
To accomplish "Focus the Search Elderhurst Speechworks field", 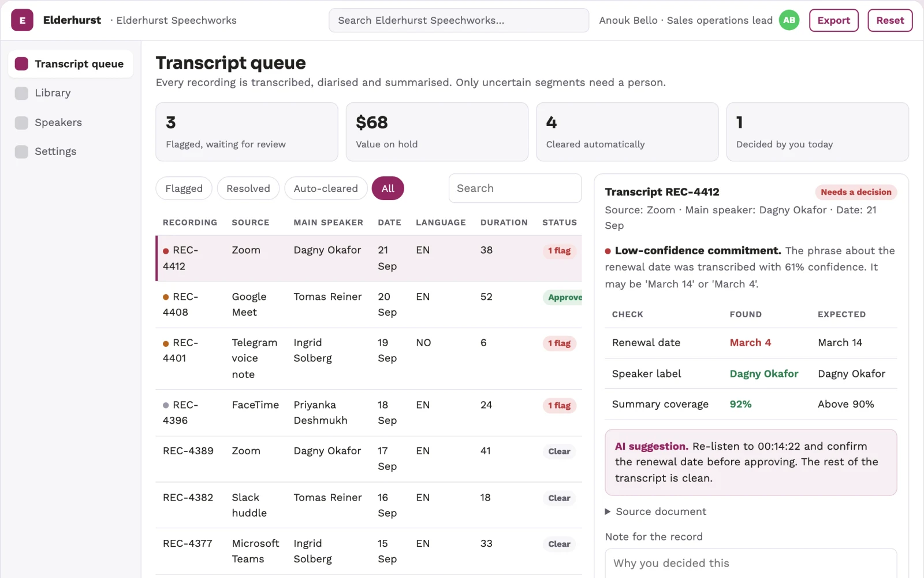I will click(459, 20).
